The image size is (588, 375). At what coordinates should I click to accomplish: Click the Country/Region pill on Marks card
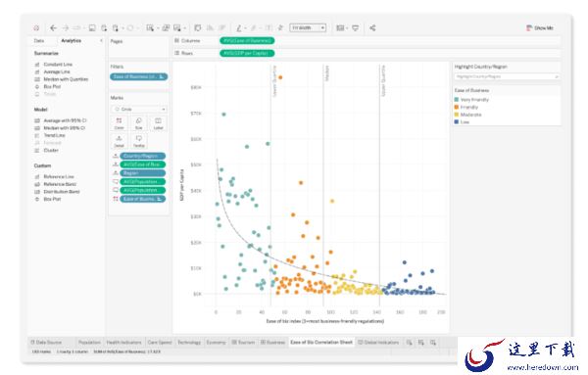click(x=142, y=156)
